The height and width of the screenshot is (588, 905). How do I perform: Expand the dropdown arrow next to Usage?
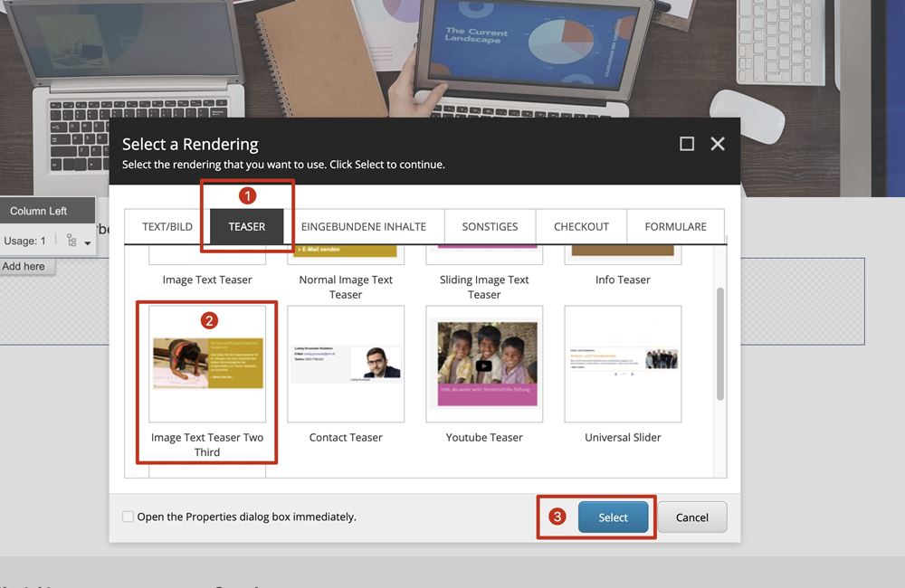(x=88, y=243)
